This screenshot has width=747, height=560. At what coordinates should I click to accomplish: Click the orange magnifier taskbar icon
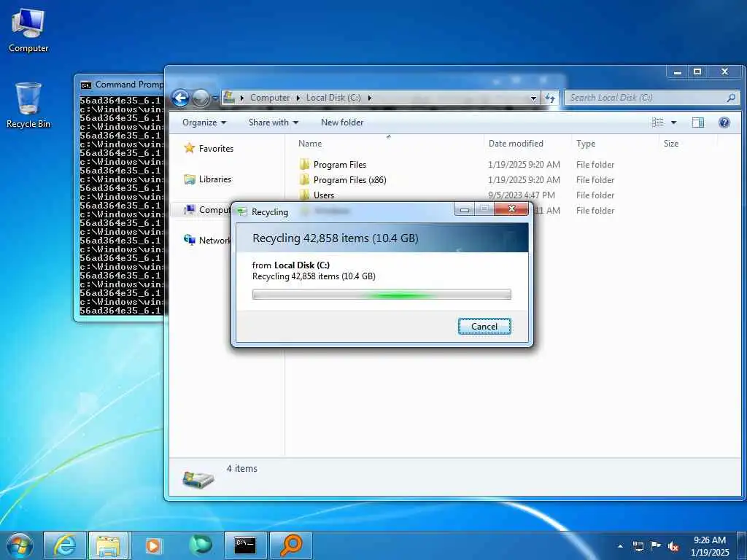290,545
